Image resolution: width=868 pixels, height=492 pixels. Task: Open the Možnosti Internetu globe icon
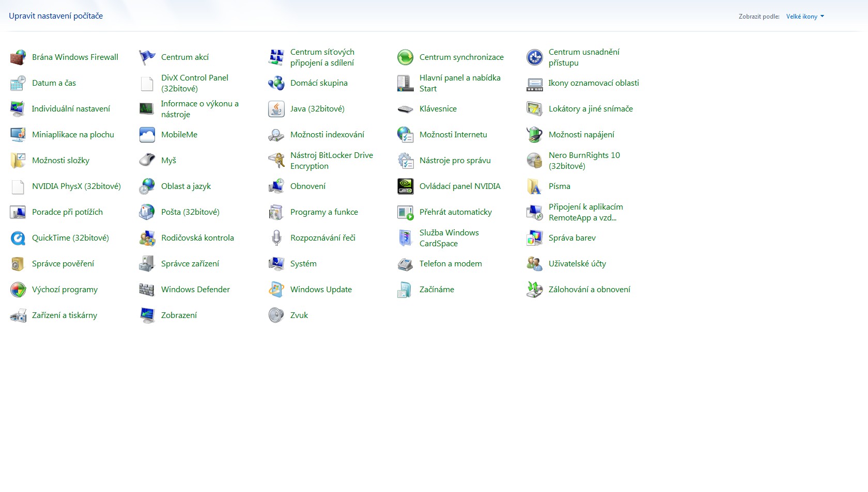pos(406,135)
